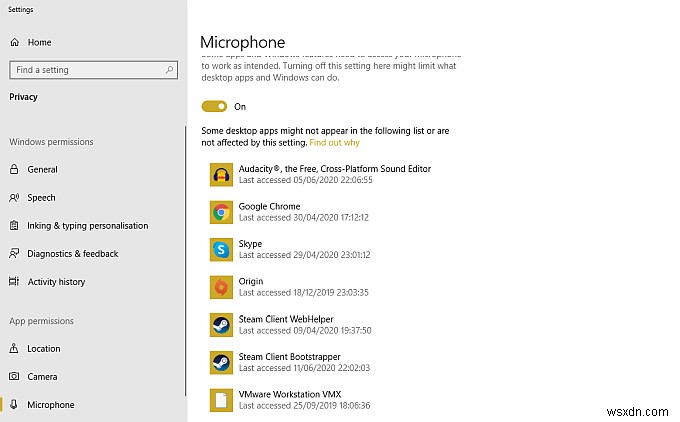The height and width of the screenshot is (422, 680).
Task: Click Steam Client WebHelper name
Action: point(286,319)
